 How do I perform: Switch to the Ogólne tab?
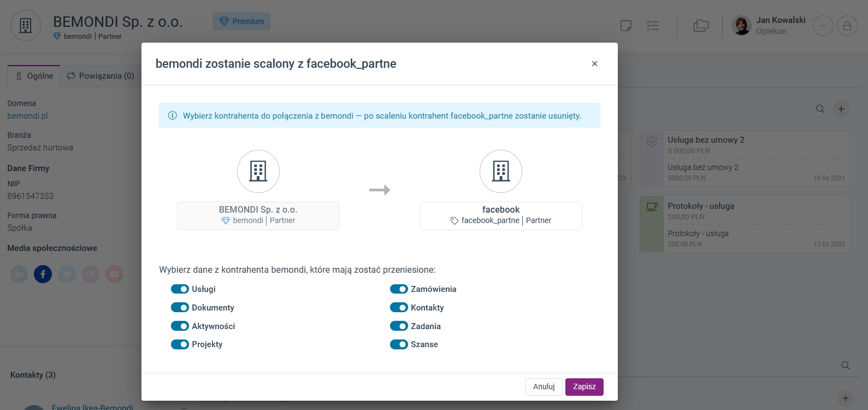34,76
